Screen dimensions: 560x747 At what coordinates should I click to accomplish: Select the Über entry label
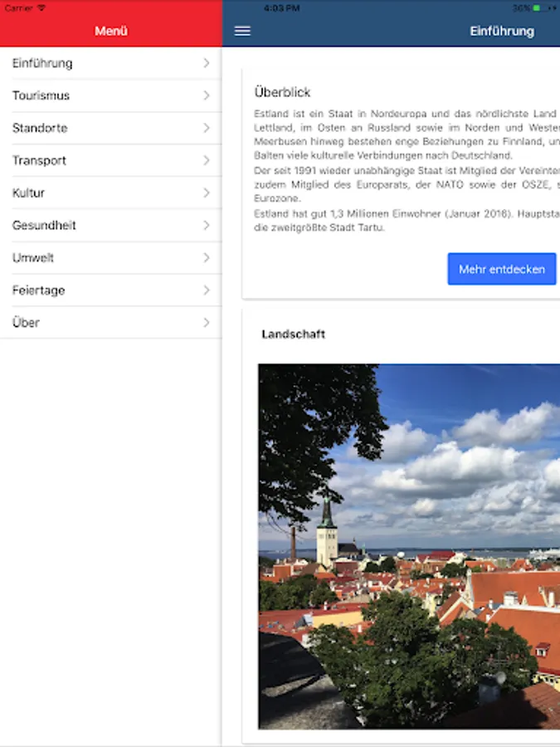click(26, 323)
